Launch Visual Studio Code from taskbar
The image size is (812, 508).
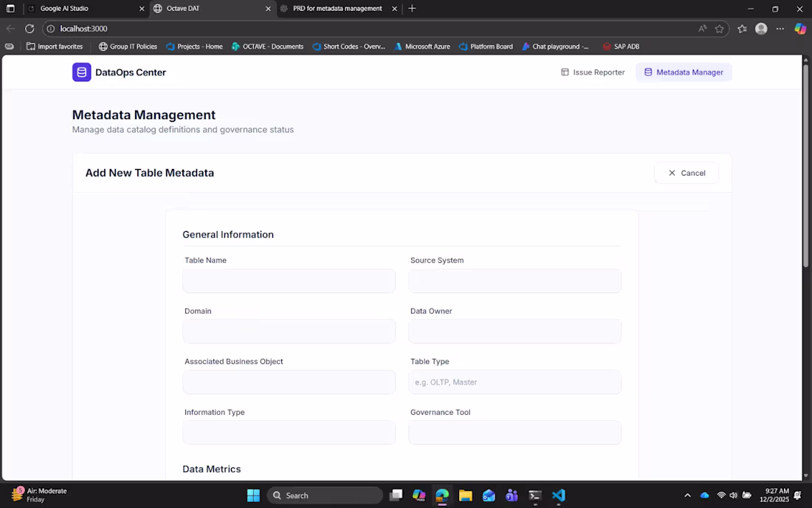pyautogui.click(x=558, y=495)
